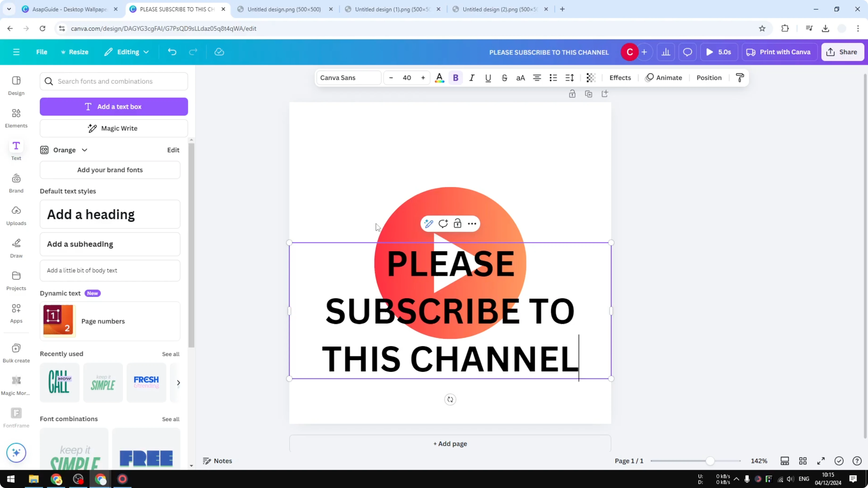Screen dimensions: 868x488
Task: Toggle italic formatting
Action: tap(472, 78)
